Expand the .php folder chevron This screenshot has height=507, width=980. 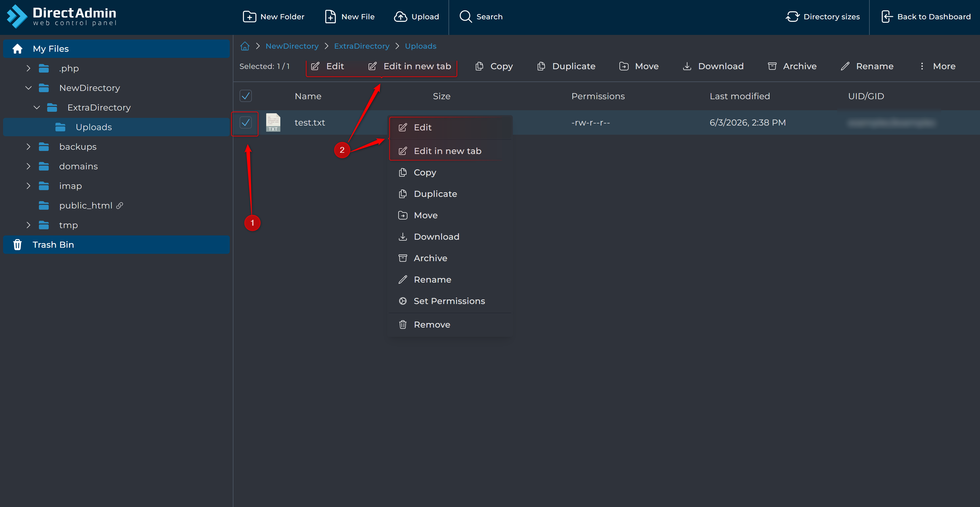[28, 69]
